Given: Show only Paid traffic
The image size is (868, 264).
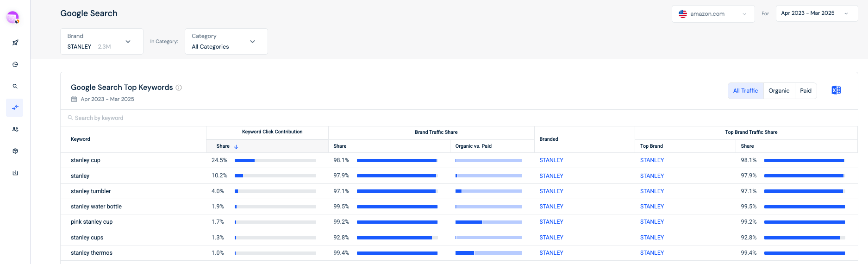Looking at the screenshot, I should (806, 91).
